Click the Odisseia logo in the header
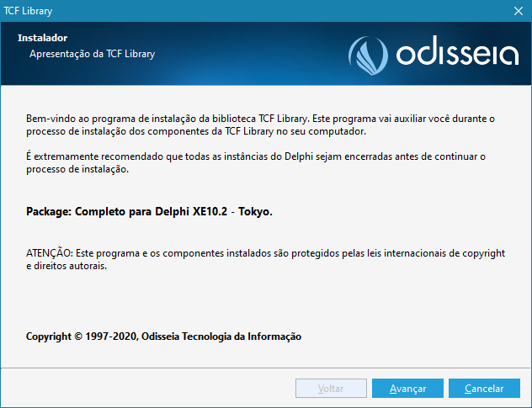 [434, 55]
